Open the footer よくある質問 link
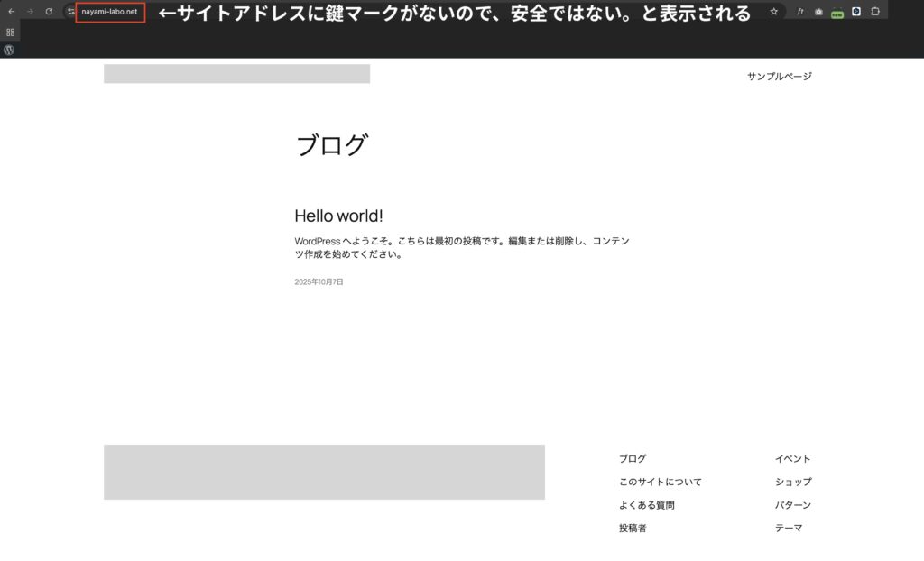The height and width of the screenshot is (561, 924). 646,506
